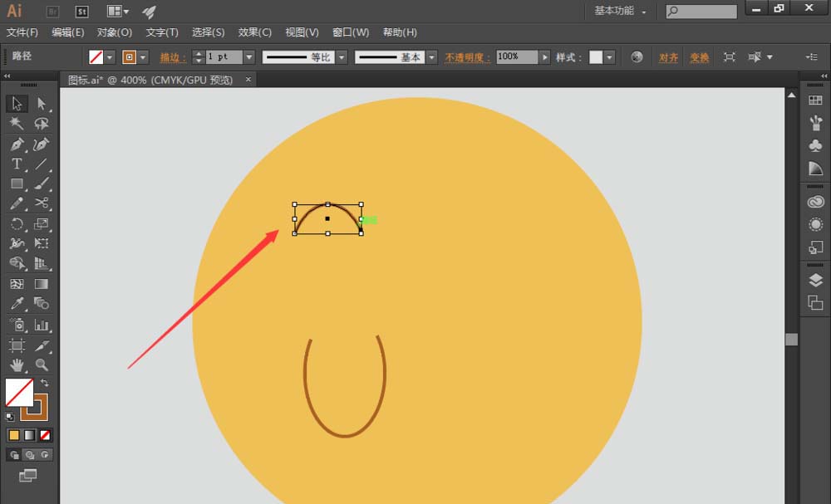The height and width of the screenshot is (504, 831).
Task: Click the Fill swatch in toolbox
Action: pos(19,392)
